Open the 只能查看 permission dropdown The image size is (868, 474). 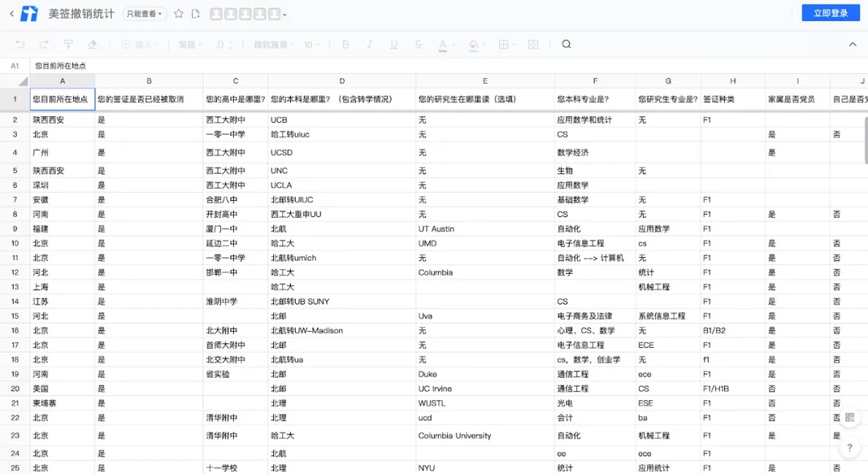coord(144,14)
